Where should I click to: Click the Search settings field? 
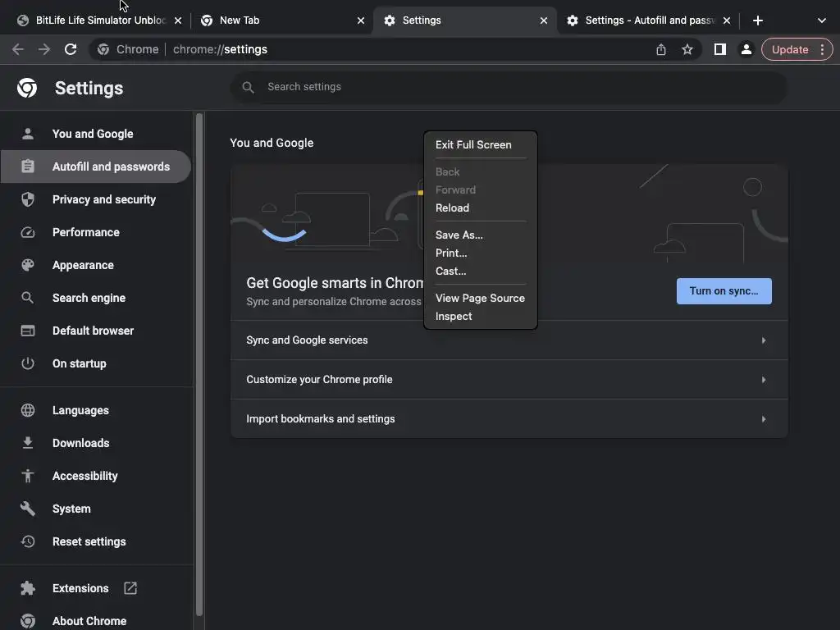point(509,87)
